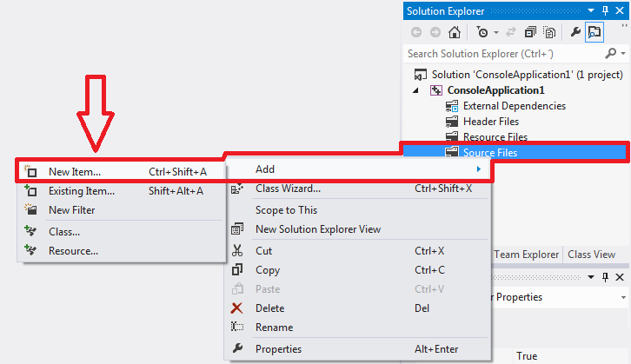Screen dimensions: 631x364
Task: Click the Back arrow in Solution Explorer toolbar
Action: (x=416, y=32)
